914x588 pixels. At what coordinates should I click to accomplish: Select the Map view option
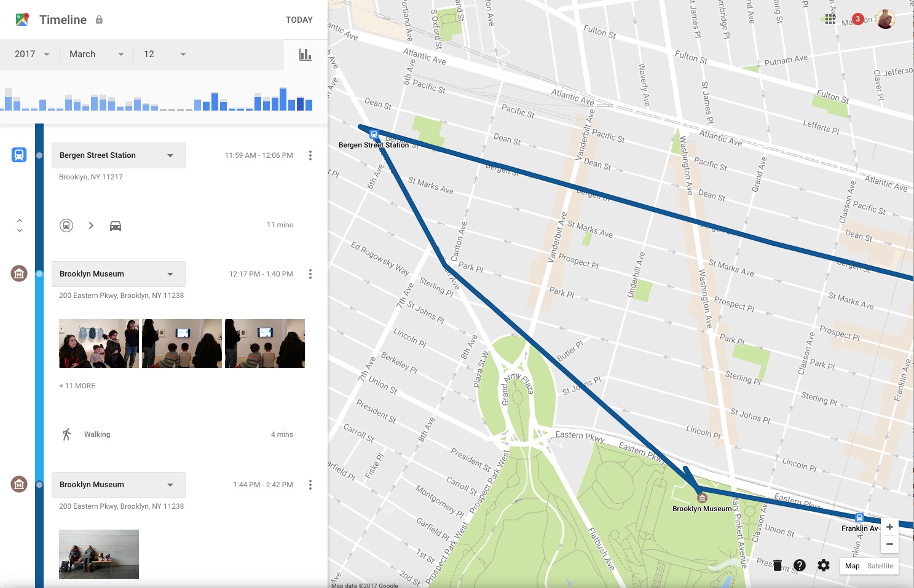point(852,566)
